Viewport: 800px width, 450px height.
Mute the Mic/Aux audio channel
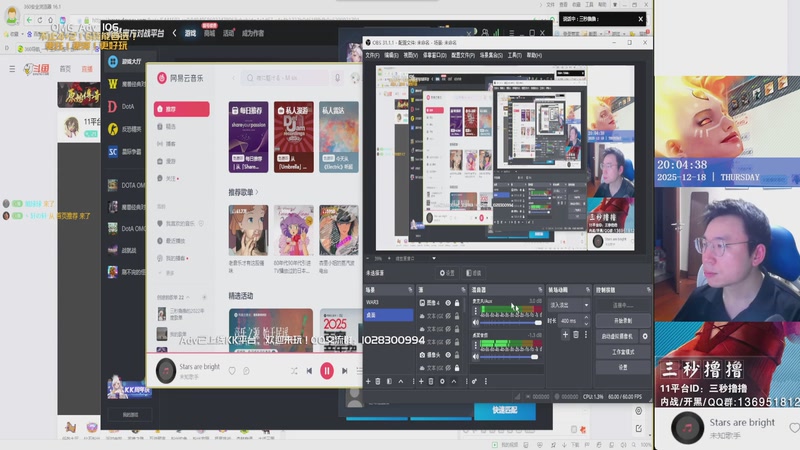(x=476, y=322)
